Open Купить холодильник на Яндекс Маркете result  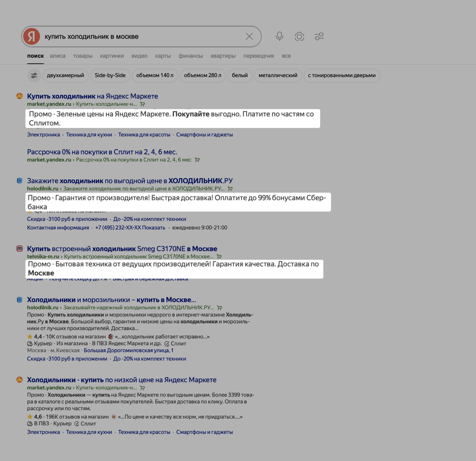[x=92, y=96]
